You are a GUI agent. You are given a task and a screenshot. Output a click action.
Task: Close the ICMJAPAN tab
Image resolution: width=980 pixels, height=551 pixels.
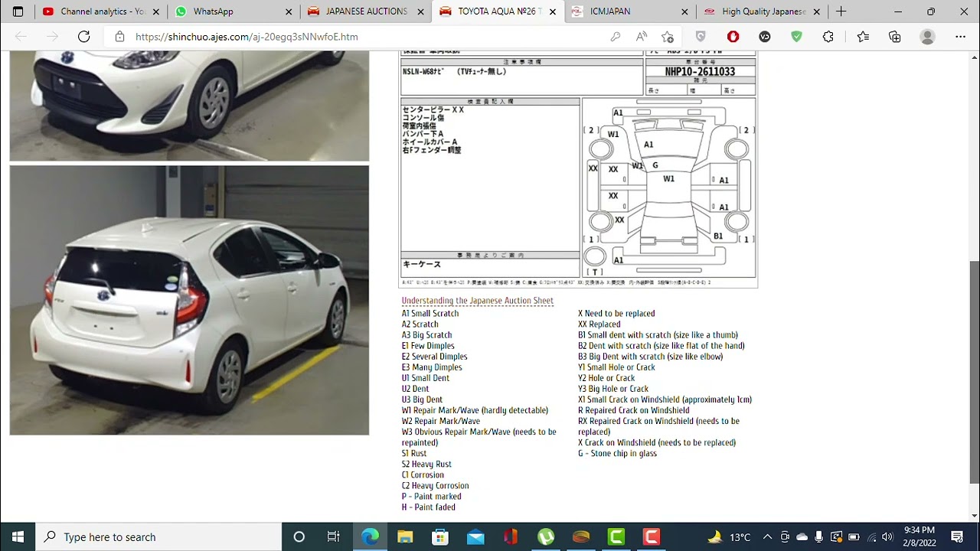tap(685, 11)
